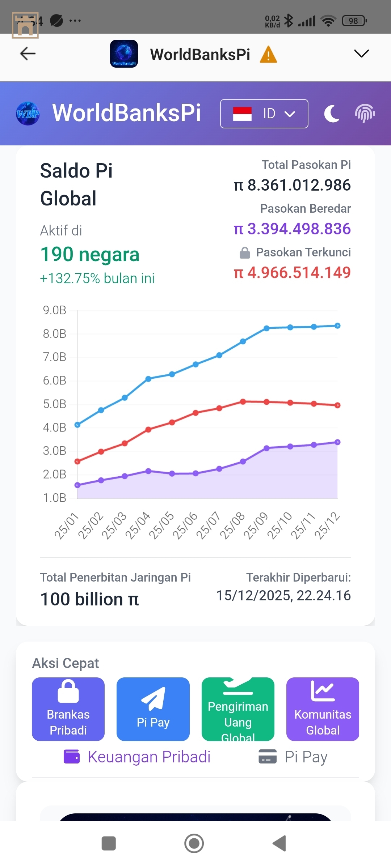Tap the 25/12 point on blue line

click(337, 325)
